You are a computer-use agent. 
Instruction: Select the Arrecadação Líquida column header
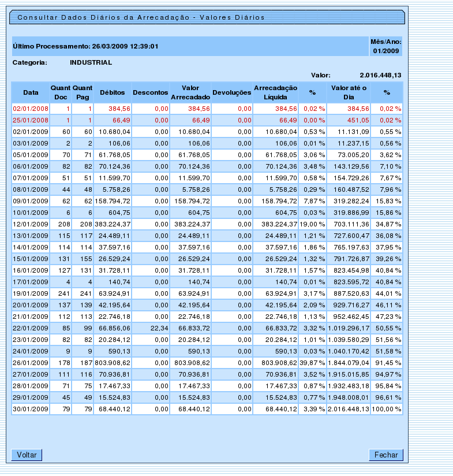point(275,92)
